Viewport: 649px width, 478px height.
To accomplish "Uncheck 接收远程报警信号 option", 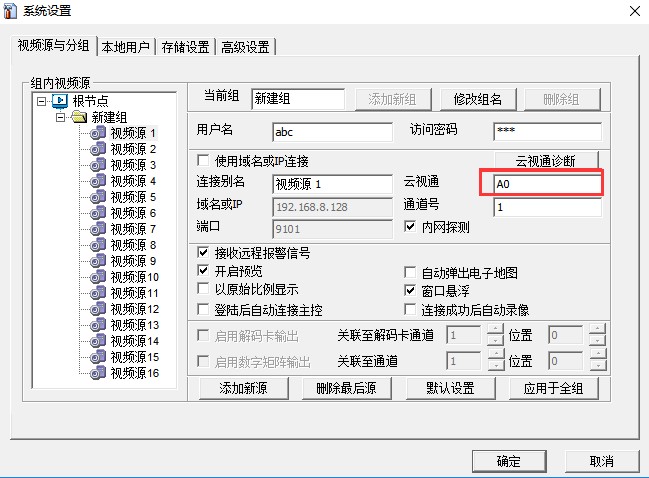I will click(204, 253).
